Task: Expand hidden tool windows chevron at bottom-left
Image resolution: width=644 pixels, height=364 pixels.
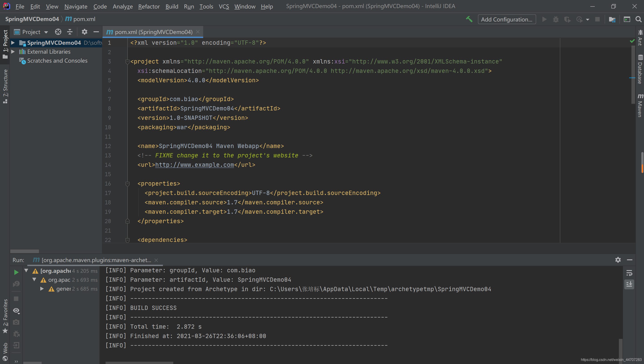Action: coord(16,361)
